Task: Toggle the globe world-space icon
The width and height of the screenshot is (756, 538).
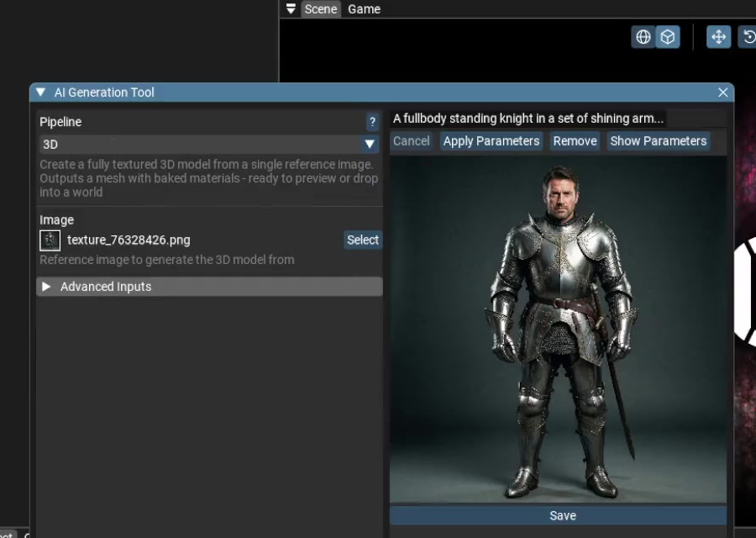Action: point(643,37)
